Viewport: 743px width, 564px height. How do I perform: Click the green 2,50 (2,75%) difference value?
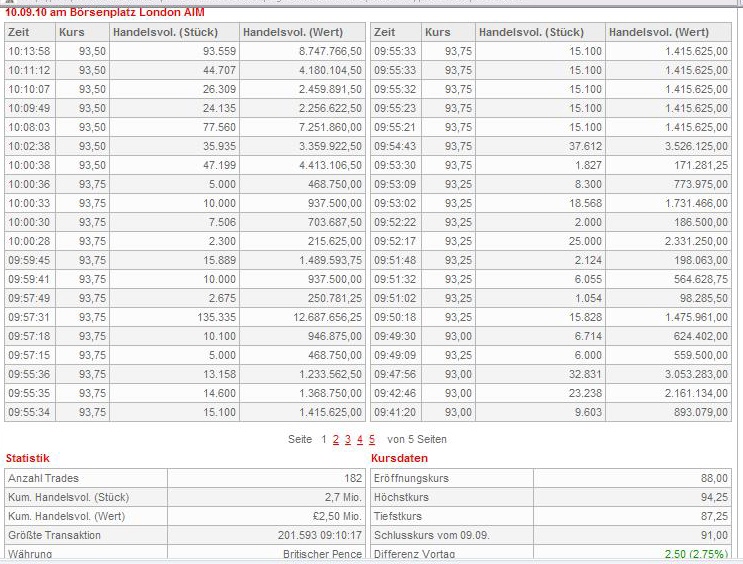click(696, 554)
